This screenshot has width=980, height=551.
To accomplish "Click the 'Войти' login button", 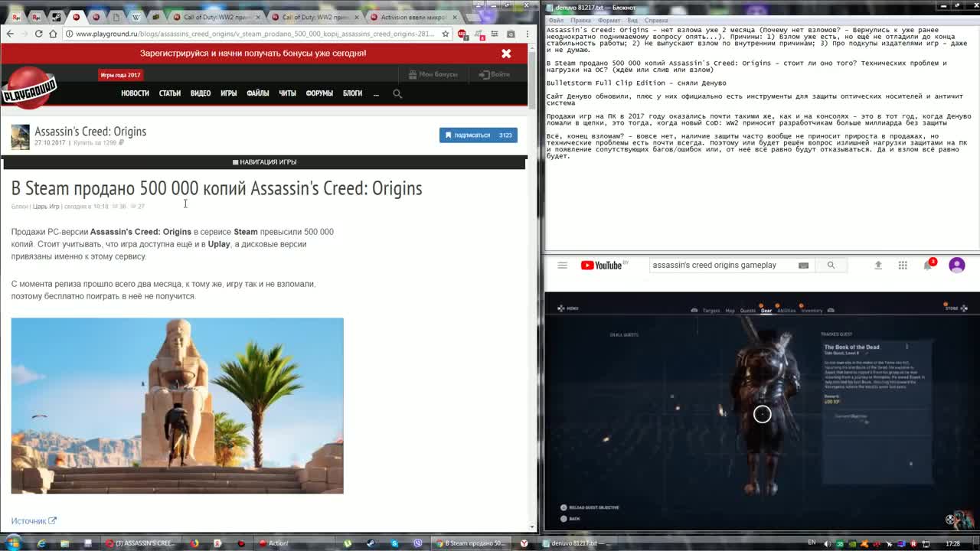I will [x=495, y=74].
